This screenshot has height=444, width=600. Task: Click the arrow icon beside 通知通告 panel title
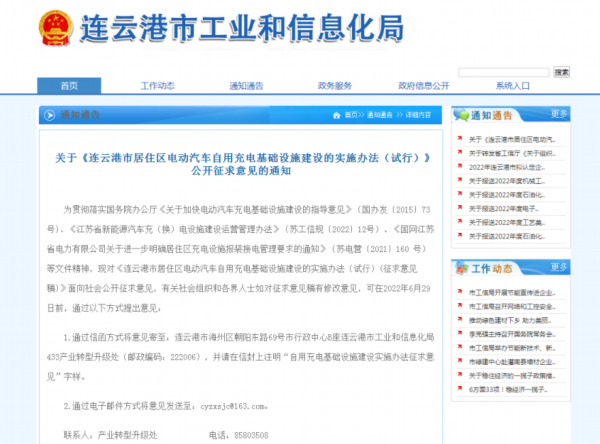[50, 115]
